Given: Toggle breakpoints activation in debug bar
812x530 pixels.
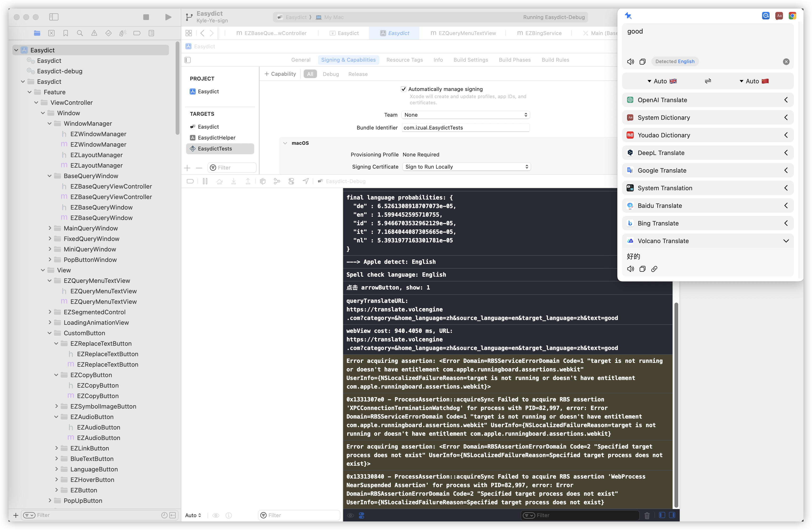Looking at the screenshot, I should pyautogui.click(x=190, y=181).
